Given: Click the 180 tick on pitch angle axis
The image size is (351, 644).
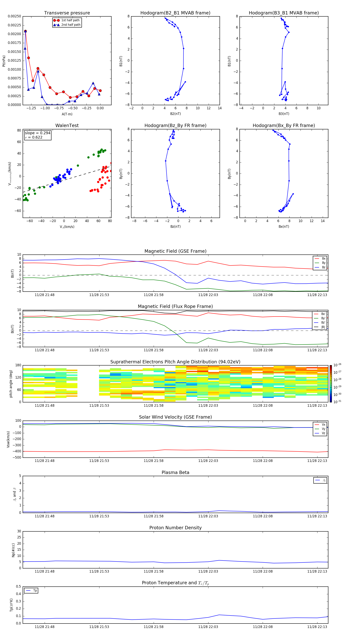Looking at the screenshot, I should (18, 365).
